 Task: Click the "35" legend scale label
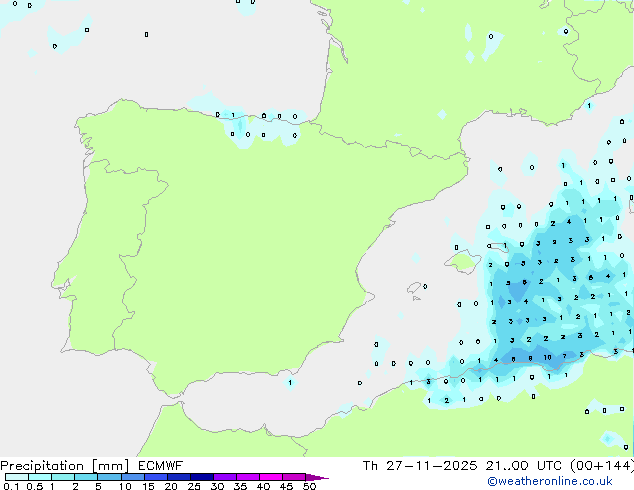(240, 486)
